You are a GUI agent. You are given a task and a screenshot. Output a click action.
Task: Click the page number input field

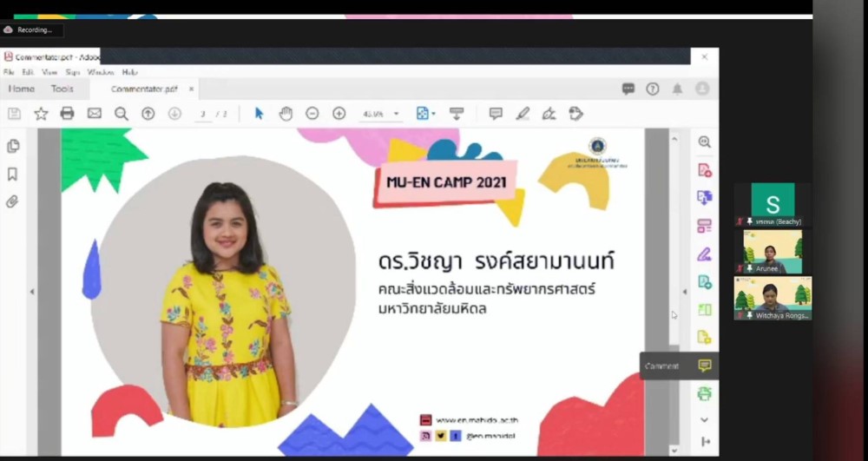click(203, 114)
